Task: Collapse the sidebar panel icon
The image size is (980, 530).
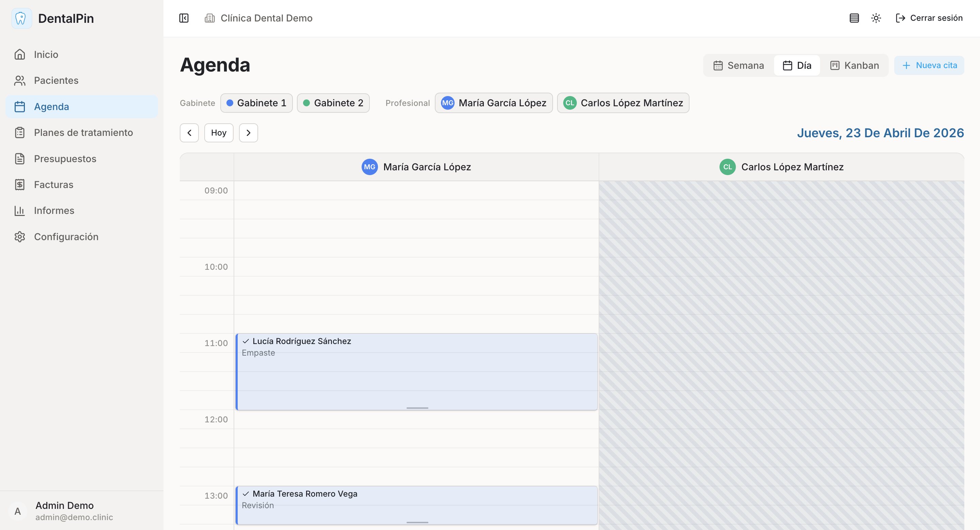Action: point(184,18)
